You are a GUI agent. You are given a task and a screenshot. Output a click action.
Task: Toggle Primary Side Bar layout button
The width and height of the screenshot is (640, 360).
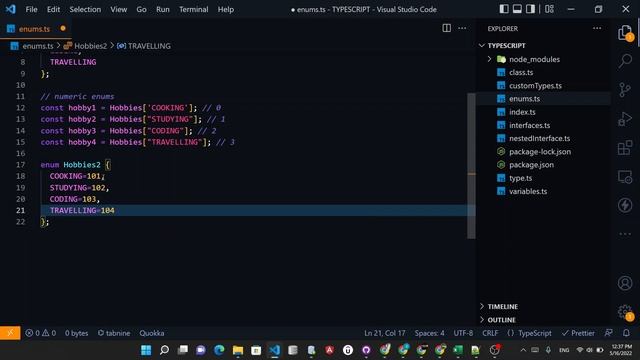click(x=504, y=9)
